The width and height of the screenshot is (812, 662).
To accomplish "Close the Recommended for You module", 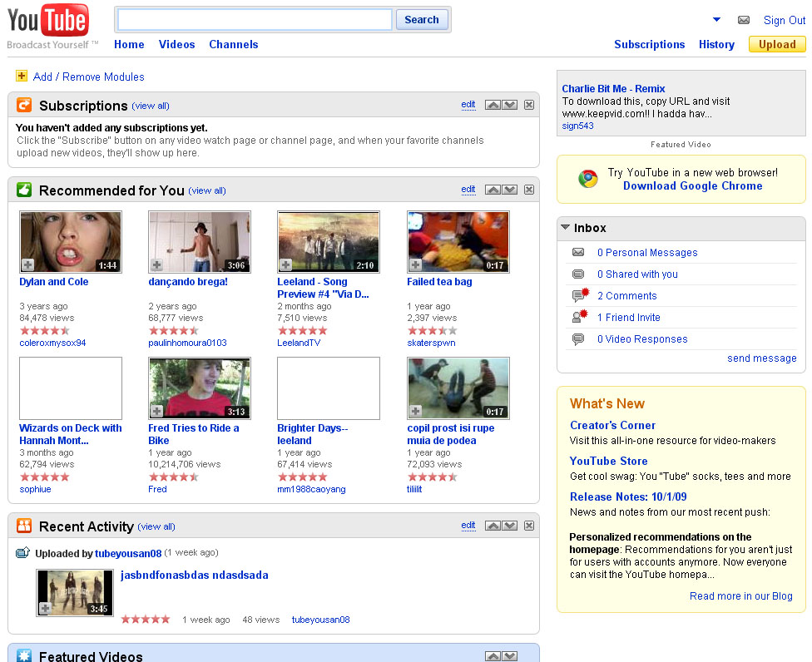I will [x=529, y=190].
